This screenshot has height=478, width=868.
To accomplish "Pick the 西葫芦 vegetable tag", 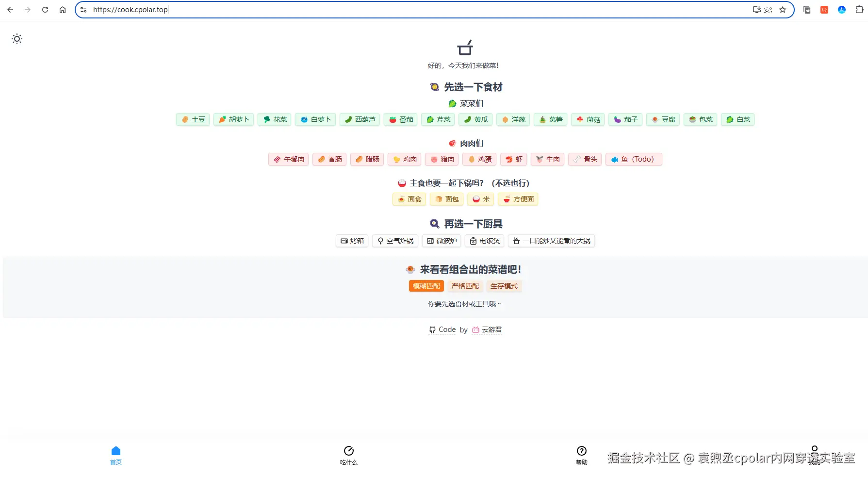I will [x=360, y=119].
